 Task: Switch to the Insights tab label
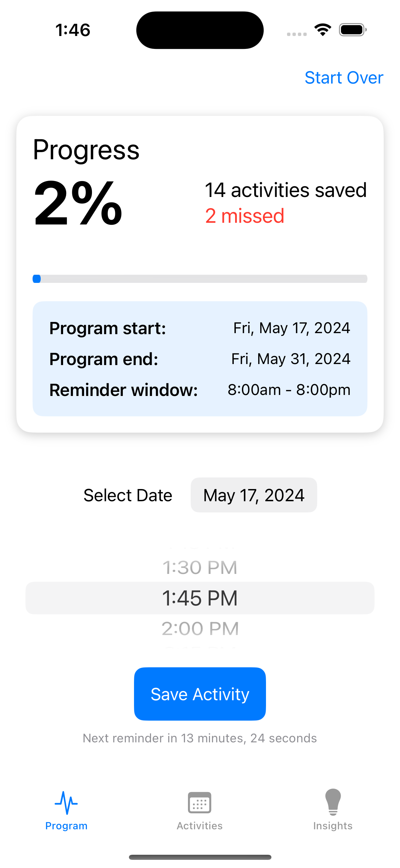point(332,826)
